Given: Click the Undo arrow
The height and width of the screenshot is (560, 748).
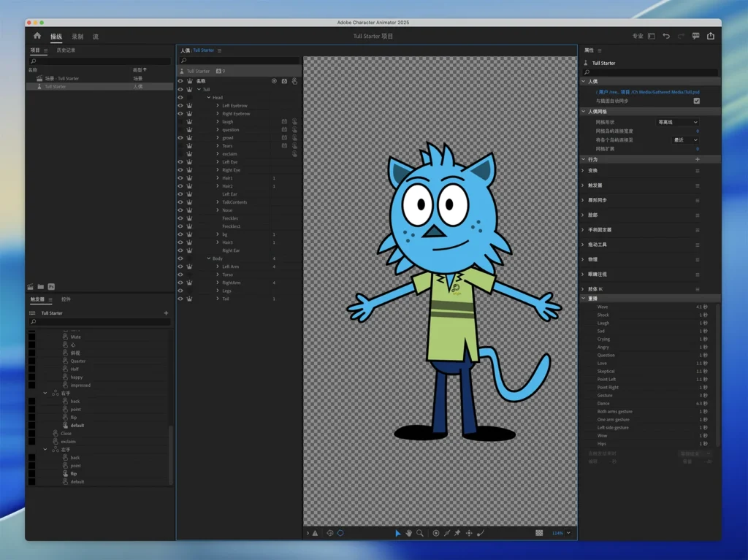Looking at the screenshot, I should pos(666,37).
